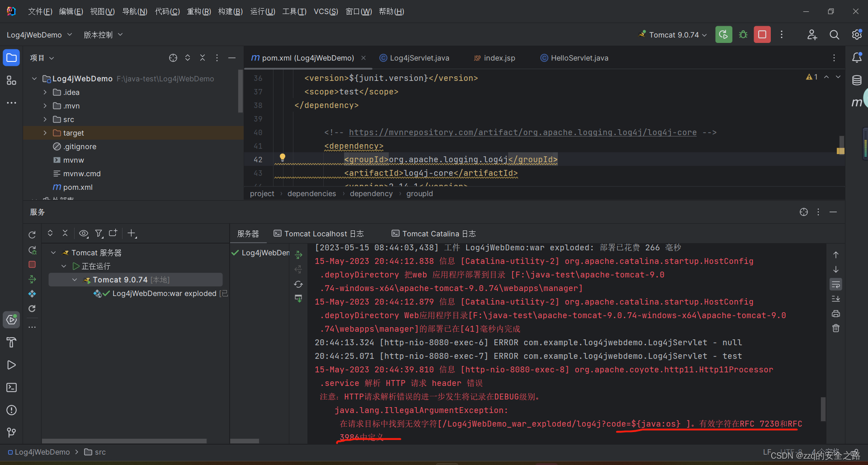Image resolution: width=868 pixels, height=465 pixels.
Task: Expand the .idea folder
Action: coord(45,92)
